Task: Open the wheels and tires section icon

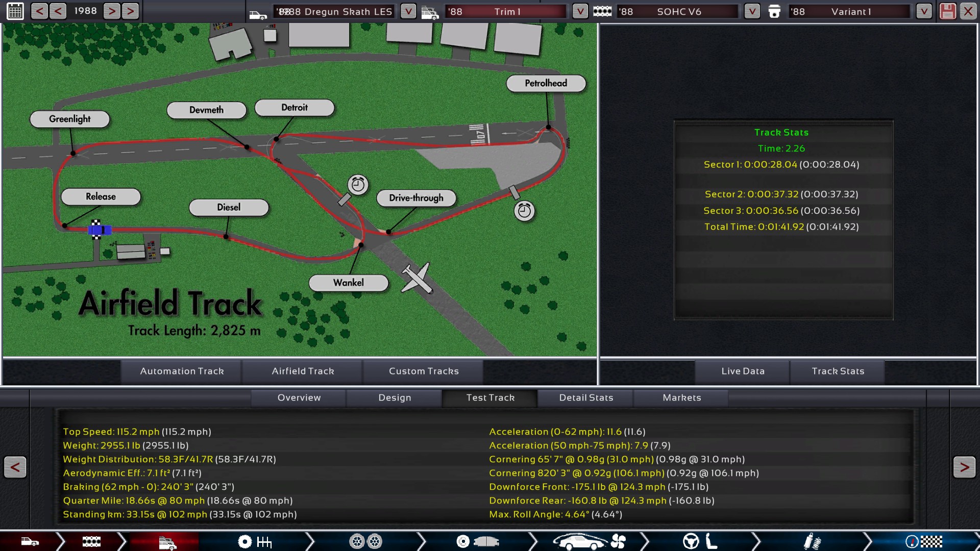Action: (365, 541)
